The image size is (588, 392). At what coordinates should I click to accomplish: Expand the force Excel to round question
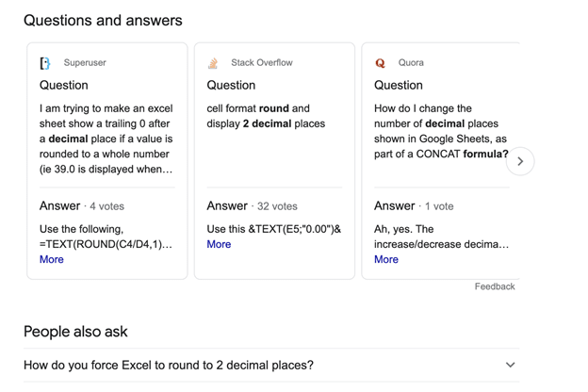coord(510,365)
